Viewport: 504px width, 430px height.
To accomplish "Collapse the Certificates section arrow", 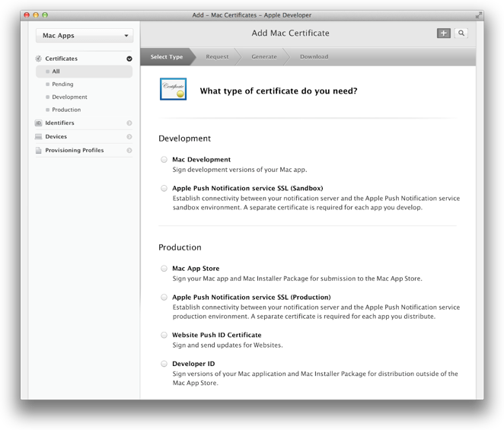I will pyautogui.click(x=129, y=59).
